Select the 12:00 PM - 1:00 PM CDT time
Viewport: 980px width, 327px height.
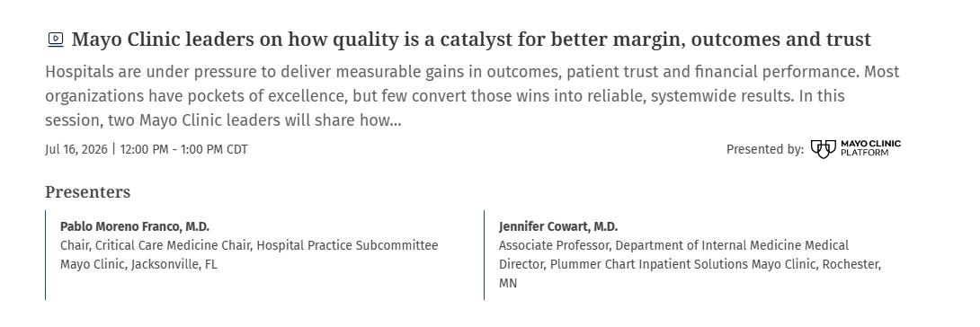click(183, 150)
